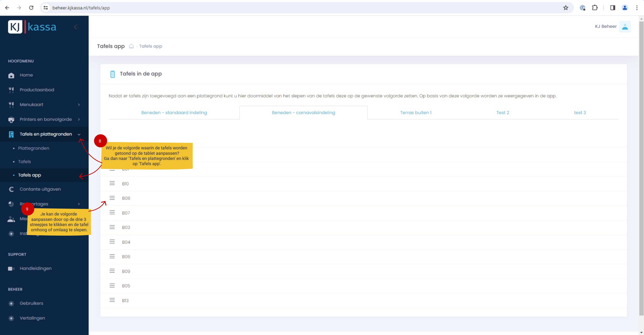Bookmark this page with star icon
The width and height of the screenshot is (644, 335).
click(x=566, y=8)
